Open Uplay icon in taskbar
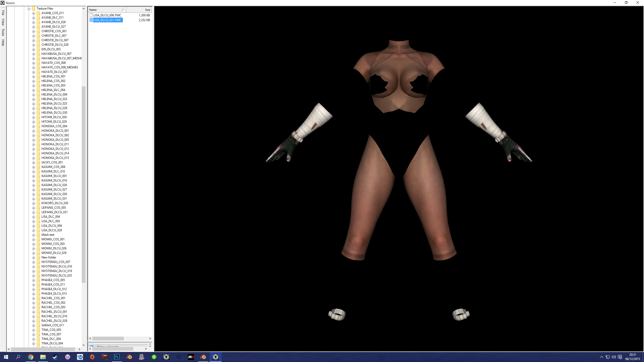The image size is (644, 362). (80, 357)
